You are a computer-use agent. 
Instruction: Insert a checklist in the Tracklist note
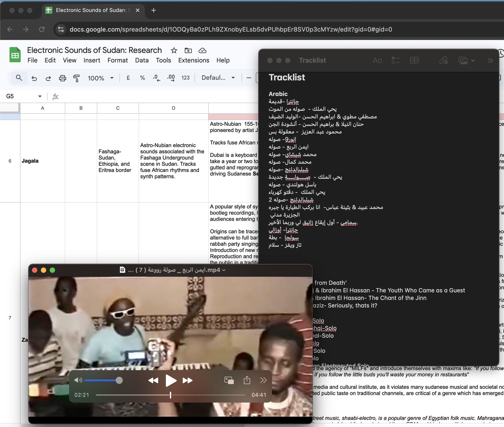395,60
